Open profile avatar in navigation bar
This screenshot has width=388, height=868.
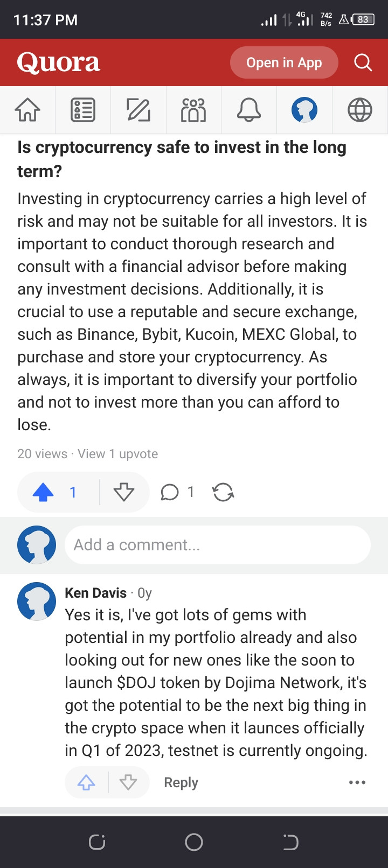(304, 110)
